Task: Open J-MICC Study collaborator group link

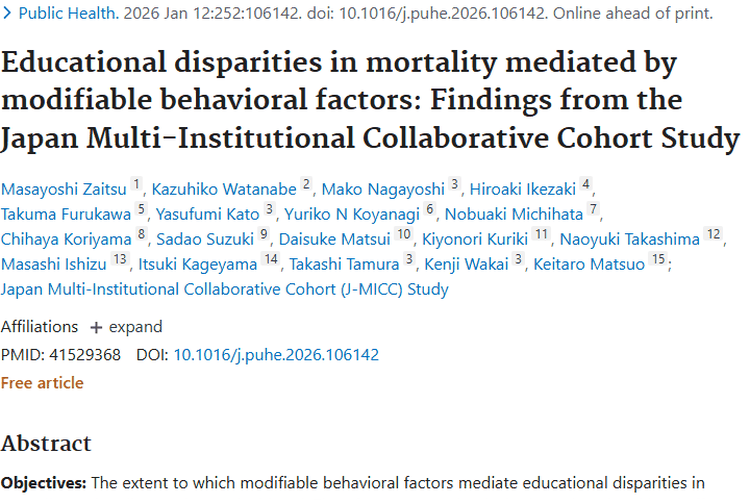Action: pos(225,289)
